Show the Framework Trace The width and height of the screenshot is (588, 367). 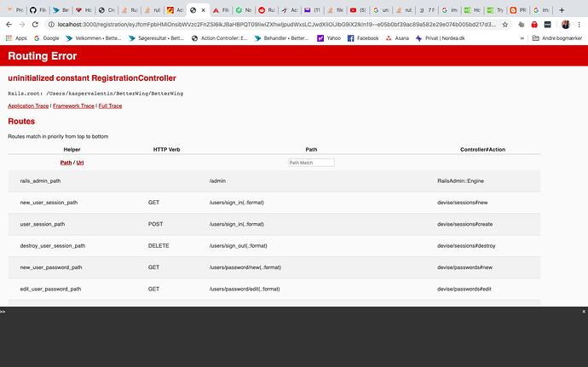point(73,106)
